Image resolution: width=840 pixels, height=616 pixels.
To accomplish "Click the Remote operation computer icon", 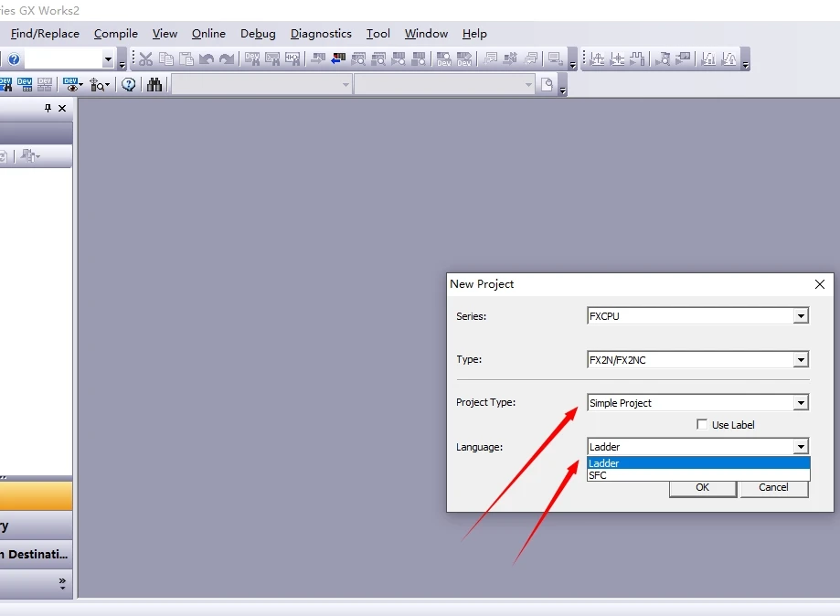I will coord(555,58).
